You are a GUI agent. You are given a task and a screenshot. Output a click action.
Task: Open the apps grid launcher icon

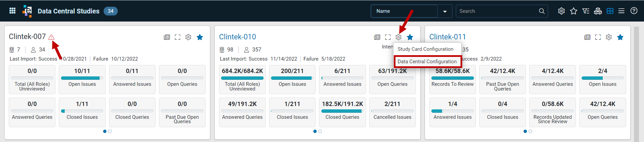12,11
